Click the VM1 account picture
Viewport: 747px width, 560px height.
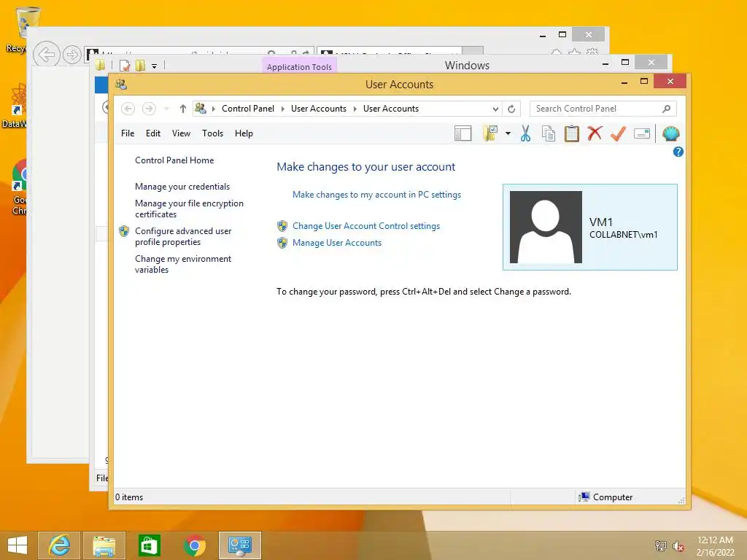point(546,227)
